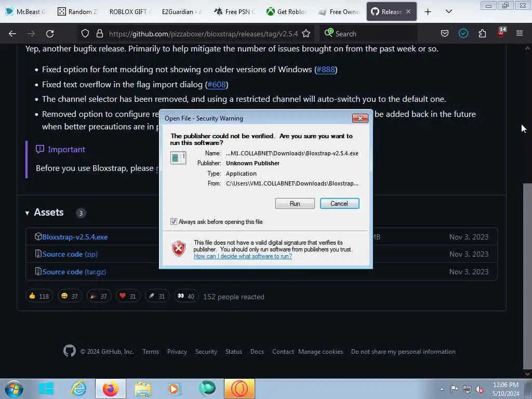
Task: Bookmark page with the star icon
Action: pos(306,34)
